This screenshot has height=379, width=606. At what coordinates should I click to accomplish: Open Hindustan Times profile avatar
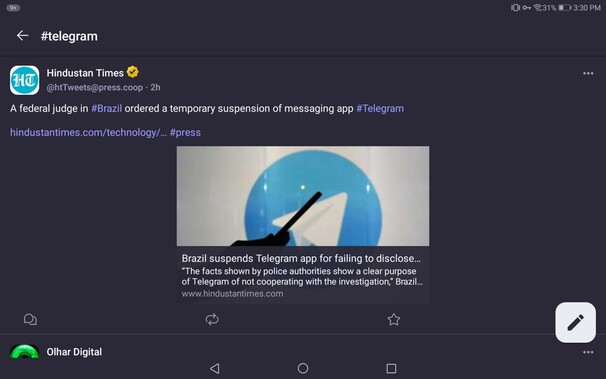click(x=24, y=80)
